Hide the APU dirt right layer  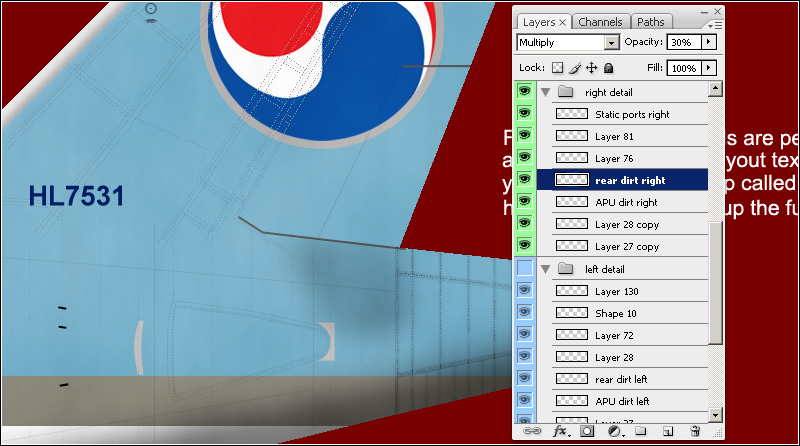524,201
